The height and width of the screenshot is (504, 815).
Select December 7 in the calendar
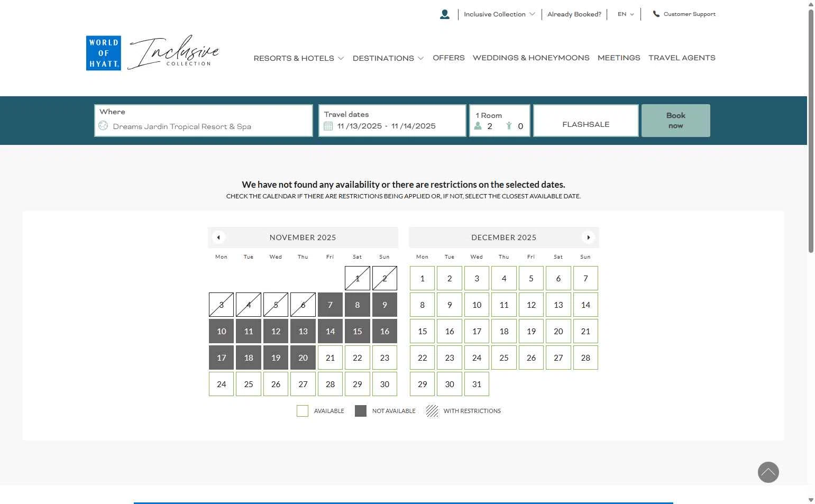tap(585, 278)
